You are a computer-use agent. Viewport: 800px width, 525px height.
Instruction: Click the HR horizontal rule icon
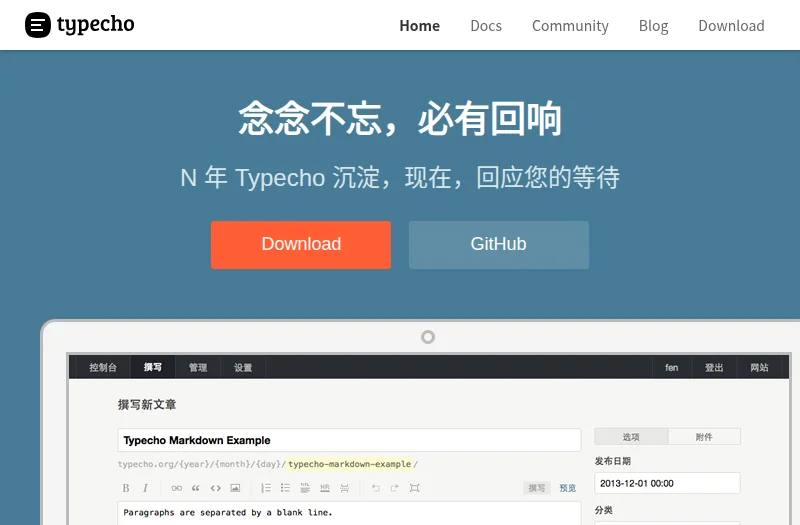pos(325,488)
